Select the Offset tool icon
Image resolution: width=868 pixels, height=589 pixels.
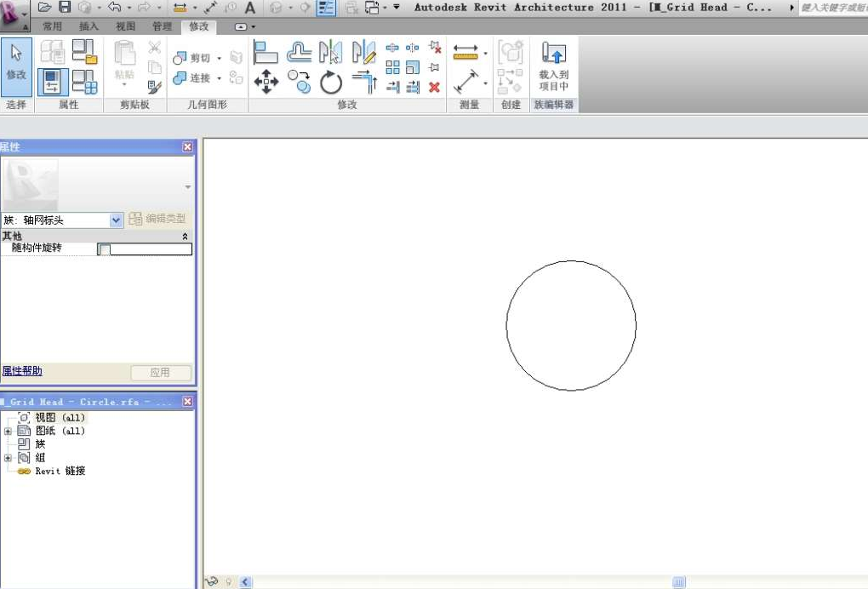(299, 53)
